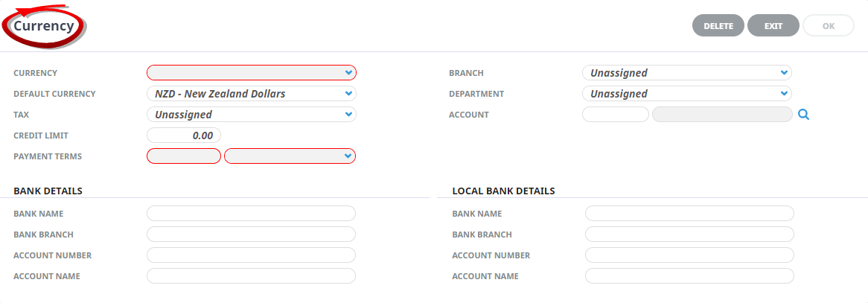Click the account search magnifier icon

[x=804, y=115]
